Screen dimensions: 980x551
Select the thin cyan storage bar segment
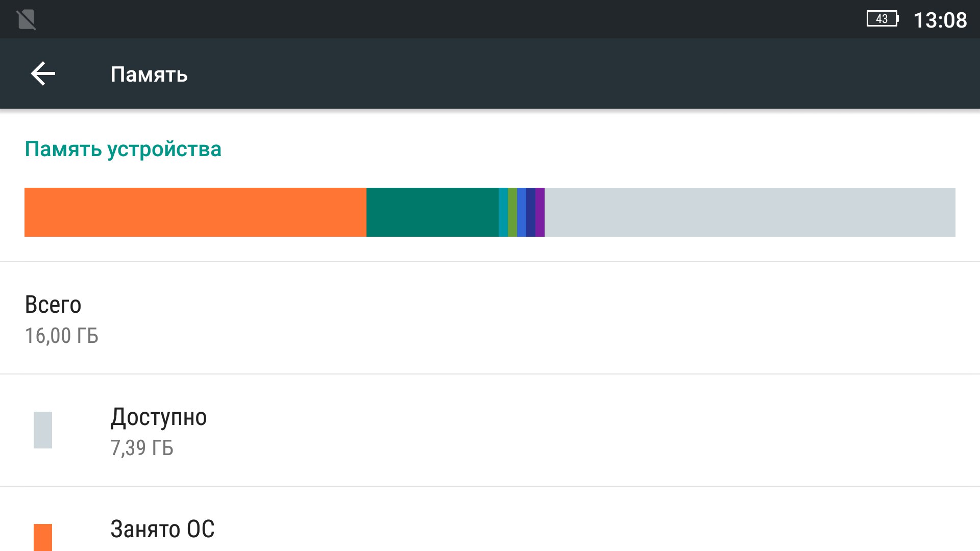[x=503, y=212]
